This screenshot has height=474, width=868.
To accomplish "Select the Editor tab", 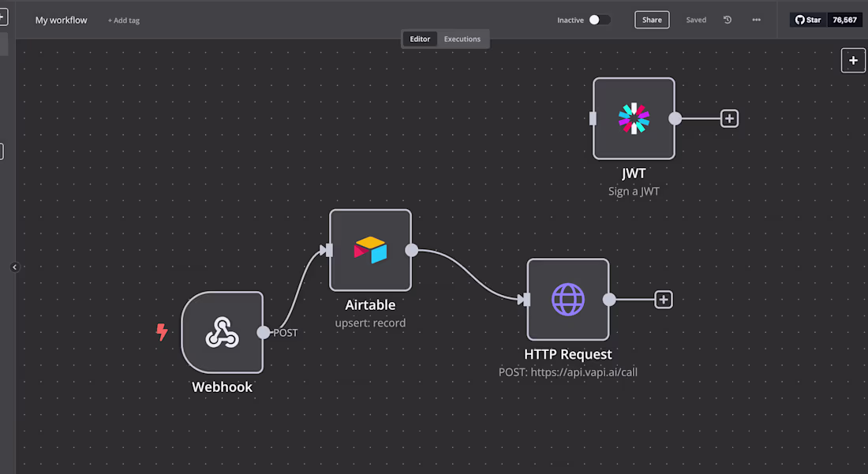I will click(419, 39).
